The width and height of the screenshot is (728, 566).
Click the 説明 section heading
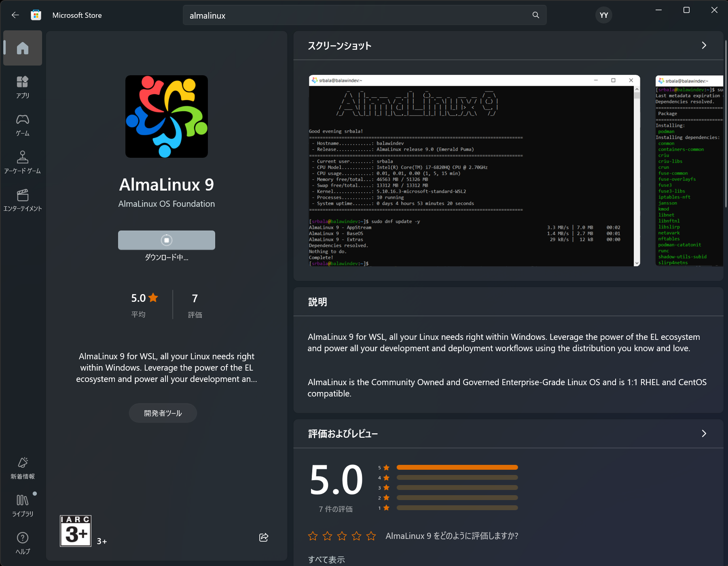[x=317, y=302]
